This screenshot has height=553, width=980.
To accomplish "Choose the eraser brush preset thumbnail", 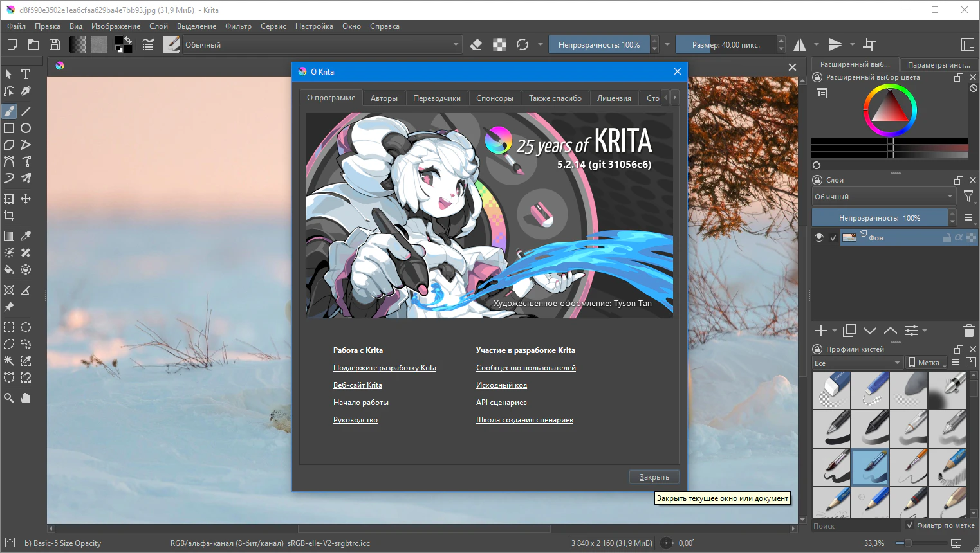I will [831, 390].
